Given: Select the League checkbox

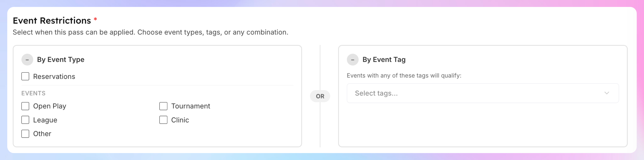Looking at the screenshot, I should tap(25, 120).
